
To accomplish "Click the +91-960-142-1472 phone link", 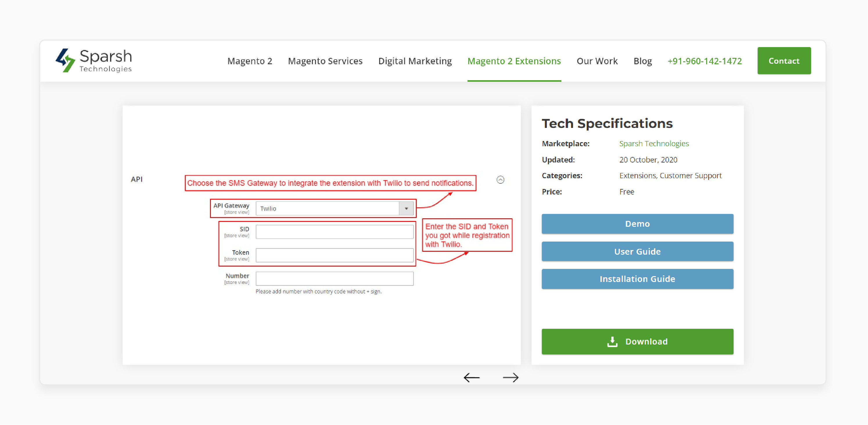I will click(705, 61).
